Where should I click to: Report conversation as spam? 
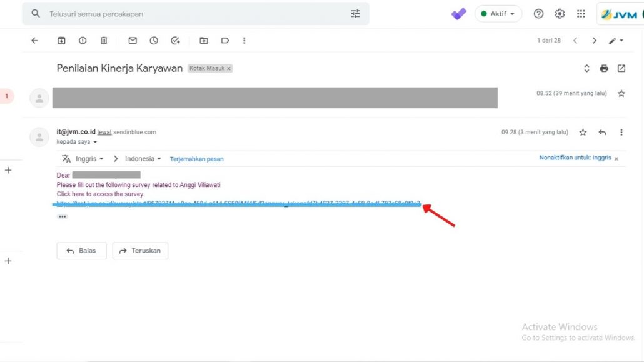click(x=83, y=40)
